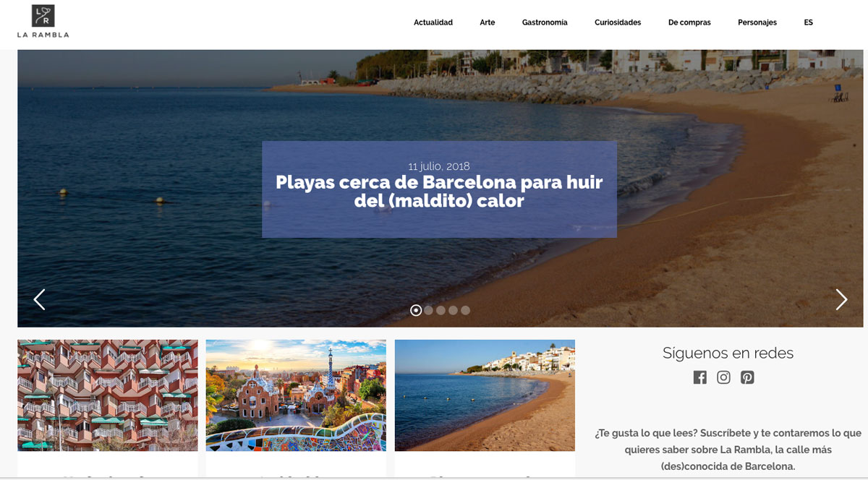Select the first carousel dot

(416, 310)
